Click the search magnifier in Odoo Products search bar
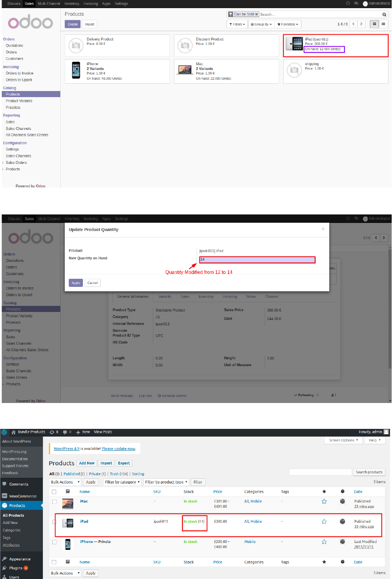This screenshot has width=392, height=579. (384, 15)
